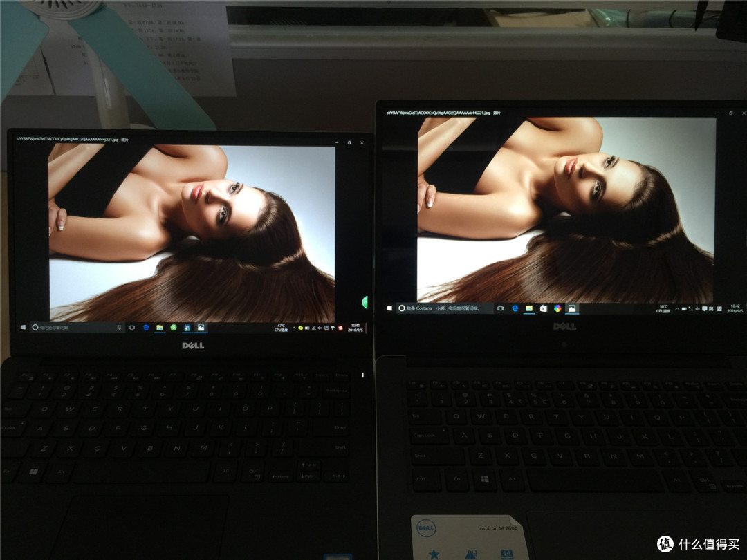Click red tray icon on left laptop
The image size is (747, 560).
tap(340, 328)
